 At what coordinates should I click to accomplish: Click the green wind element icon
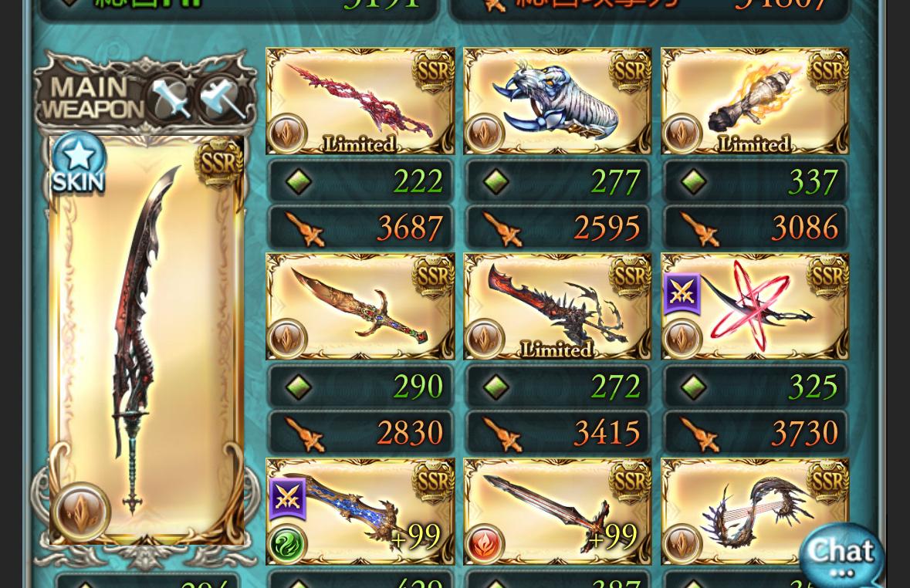(287, 545)
